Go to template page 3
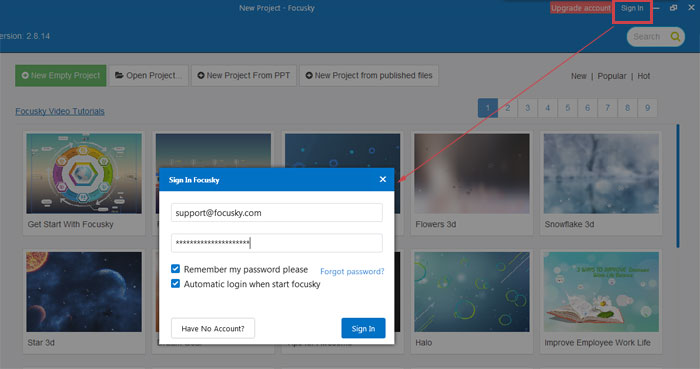The image size is (700, 369). point(528,108)
